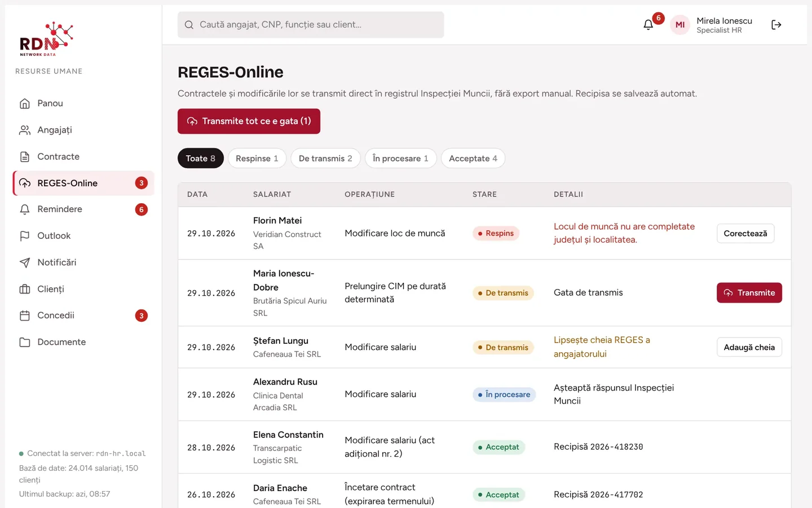Click the Concedii badge showing 3
The width and height of the screenshot is (812, 508).
pyautogui.click(x=142, y=316)
